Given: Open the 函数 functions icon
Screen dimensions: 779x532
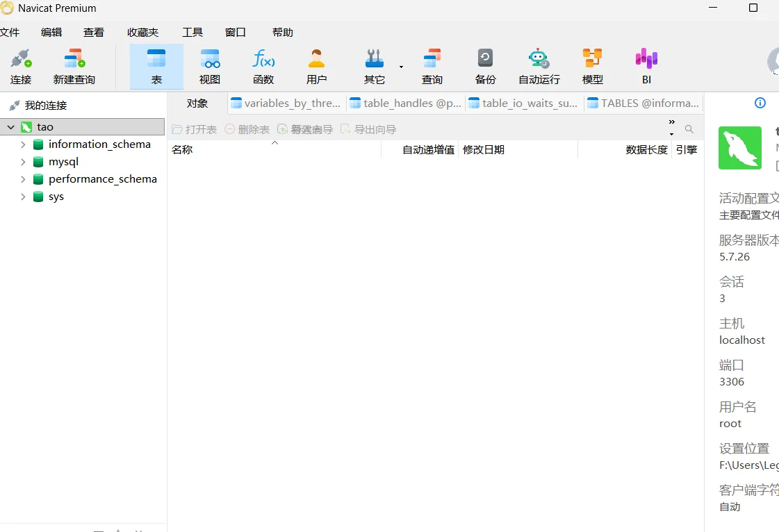Looking at the screenshot, I should 263,67.
